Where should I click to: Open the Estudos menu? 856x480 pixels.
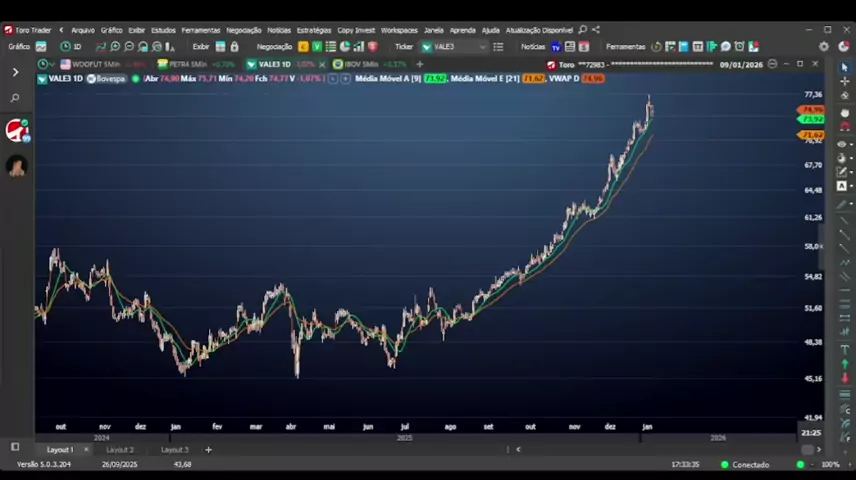pyautogui.click(x=163, y=30)
